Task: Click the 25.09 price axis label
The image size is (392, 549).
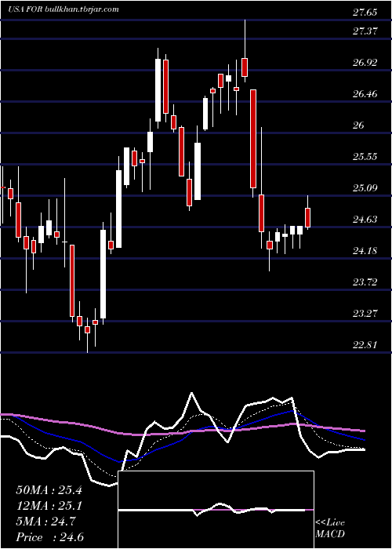Action: pyautogui.click(x=365, y=188)
